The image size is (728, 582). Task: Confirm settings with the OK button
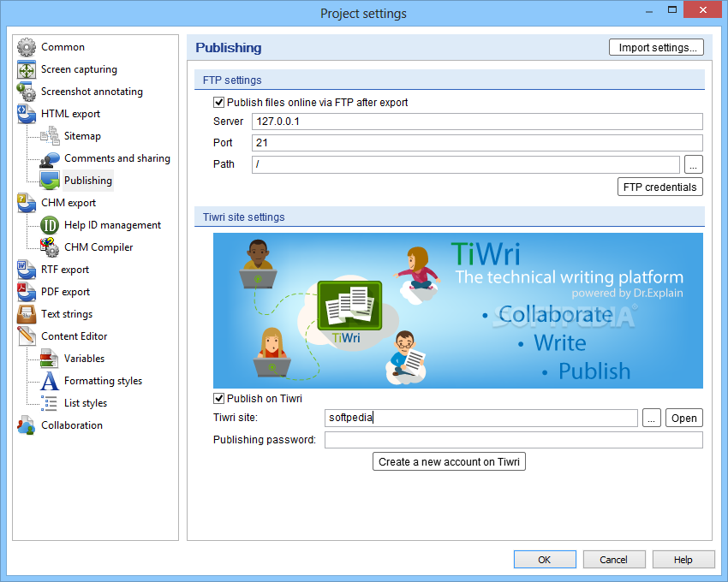pos(545,559)
